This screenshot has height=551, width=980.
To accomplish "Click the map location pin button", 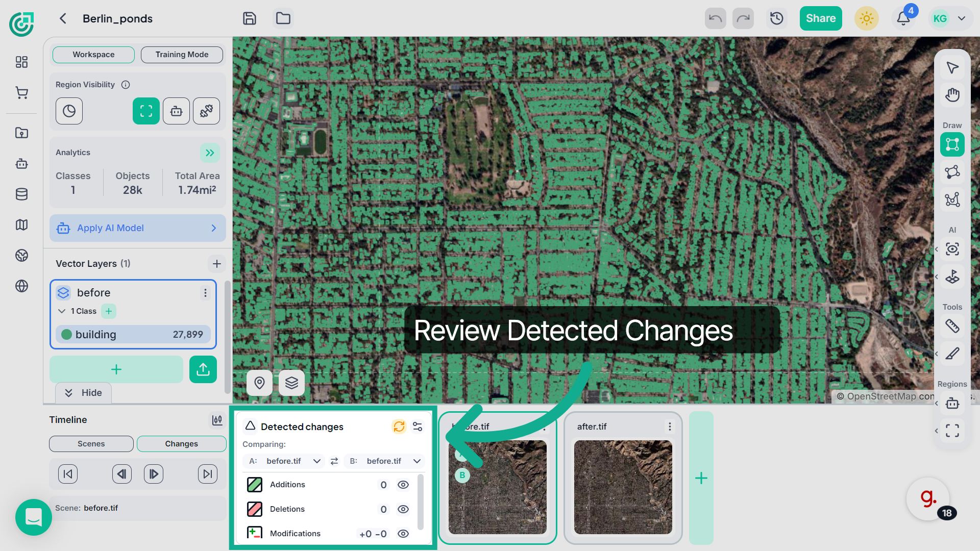I will pyautogui.click(x=259, y=383).
